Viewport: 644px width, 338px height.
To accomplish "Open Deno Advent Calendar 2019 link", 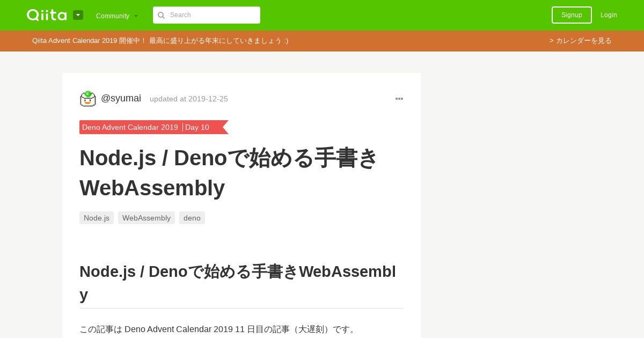I will [x=130, y=127].
